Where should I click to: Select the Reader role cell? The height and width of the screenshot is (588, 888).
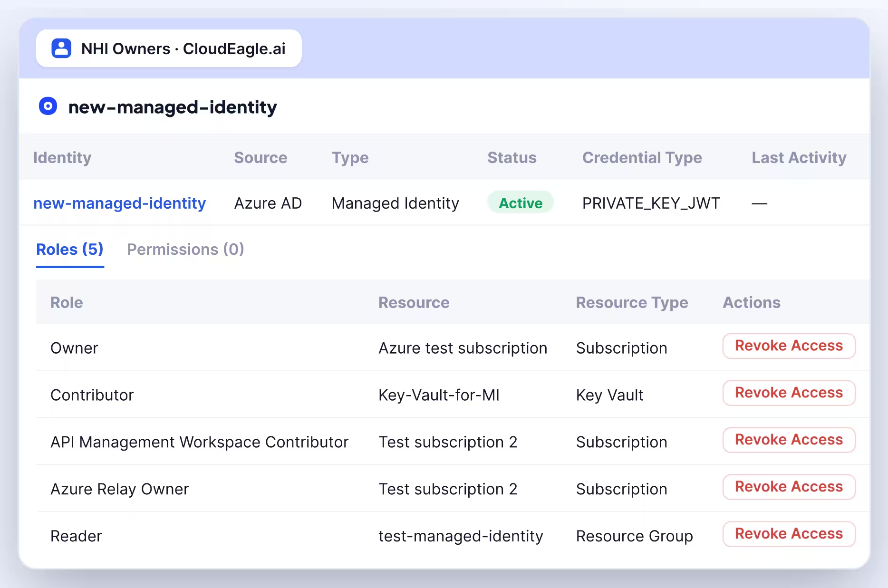click(76, 536)
